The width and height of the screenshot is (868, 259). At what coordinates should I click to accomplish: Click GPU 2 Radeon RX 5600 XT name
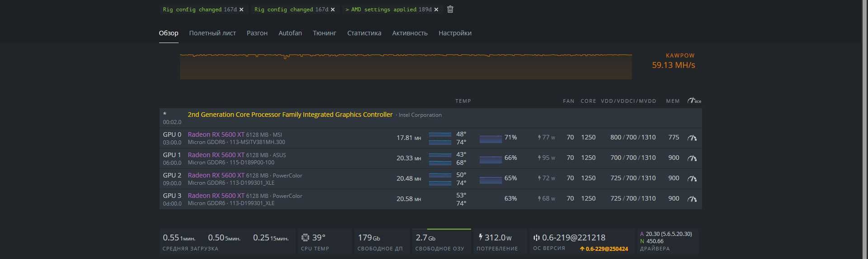[216, 175]
